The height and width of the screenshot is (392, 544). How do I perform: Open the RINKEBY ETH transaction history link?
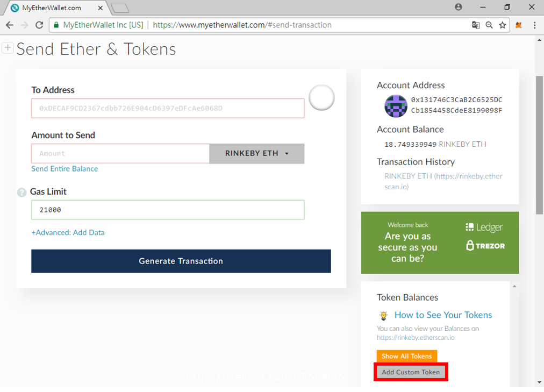[443, 181]
